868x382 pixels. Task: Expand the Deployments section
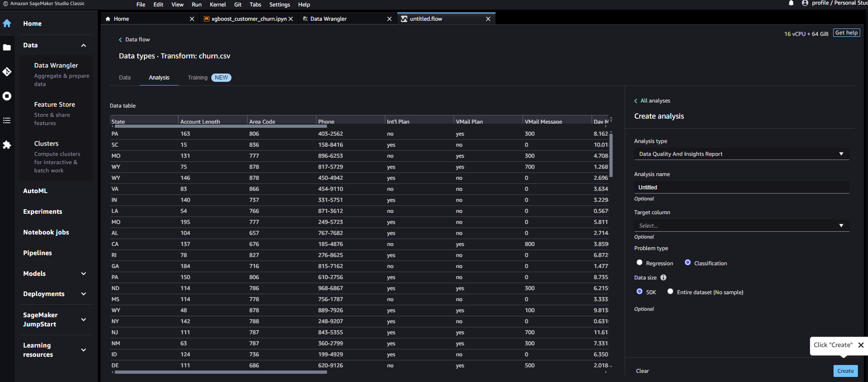tap(84, 294)
